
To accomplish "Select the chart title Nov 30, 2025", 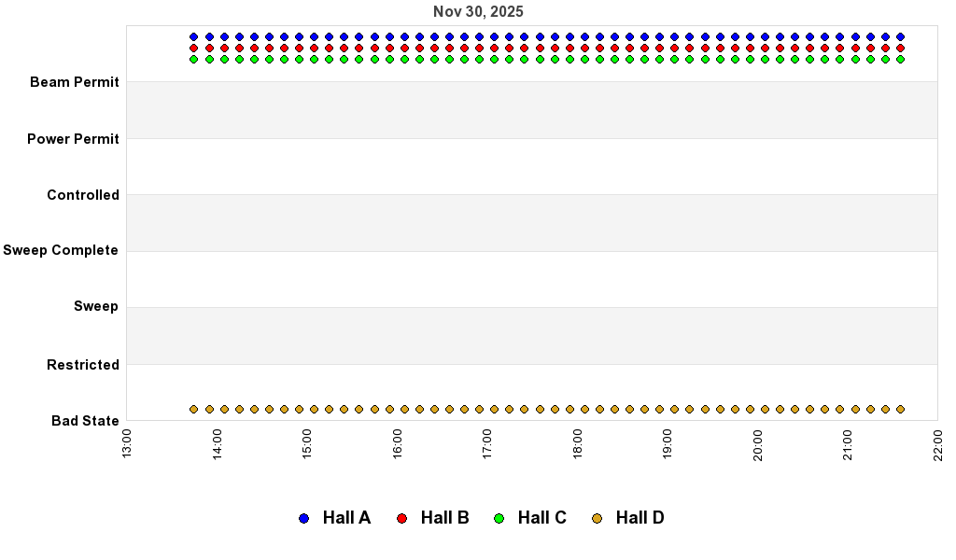I will tap(478, 11).
